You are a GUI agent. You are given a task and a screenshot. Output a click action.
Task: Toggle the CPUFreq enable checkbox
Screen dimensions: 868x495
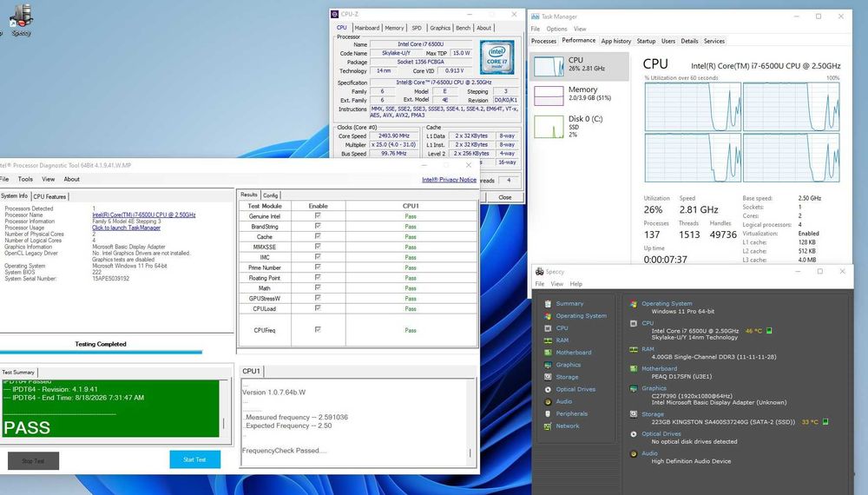tap(318, 329)
